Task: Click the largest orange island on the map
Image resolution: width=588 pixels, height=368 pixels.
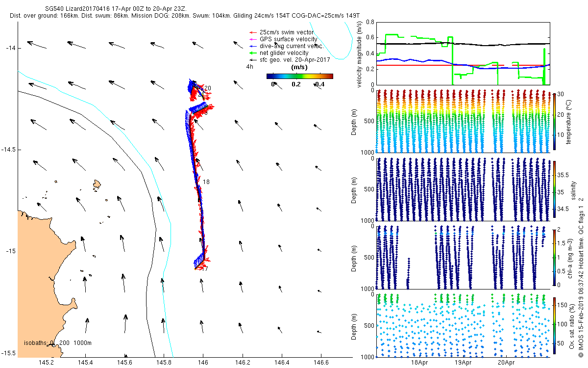Action: click(97, 184)
